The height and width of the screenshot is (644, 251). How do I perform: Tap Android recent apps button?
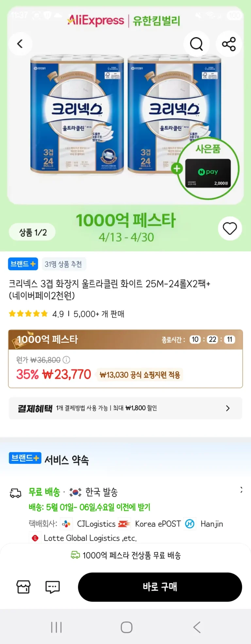click(56, 627)
